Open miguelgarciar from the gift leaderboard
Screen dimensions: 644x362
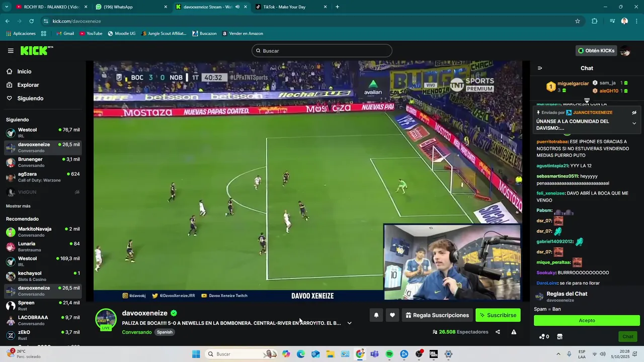click(573, 83)
